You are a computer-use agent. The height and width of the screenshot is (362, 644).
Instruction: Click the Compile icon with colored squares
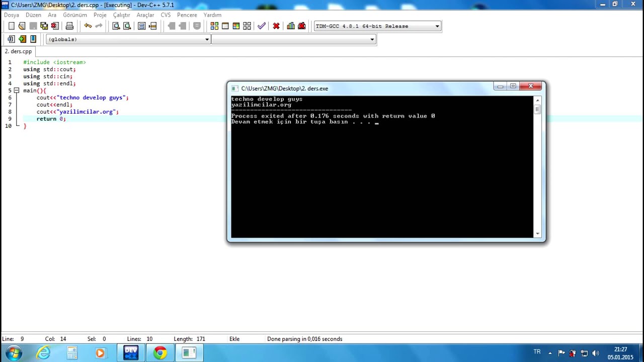214,26
